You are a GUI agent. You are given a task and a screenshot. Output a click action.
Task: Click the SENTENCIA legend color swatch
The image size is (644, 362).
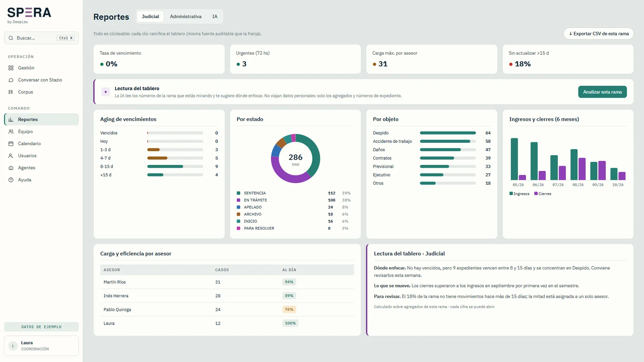click(238, 193)
